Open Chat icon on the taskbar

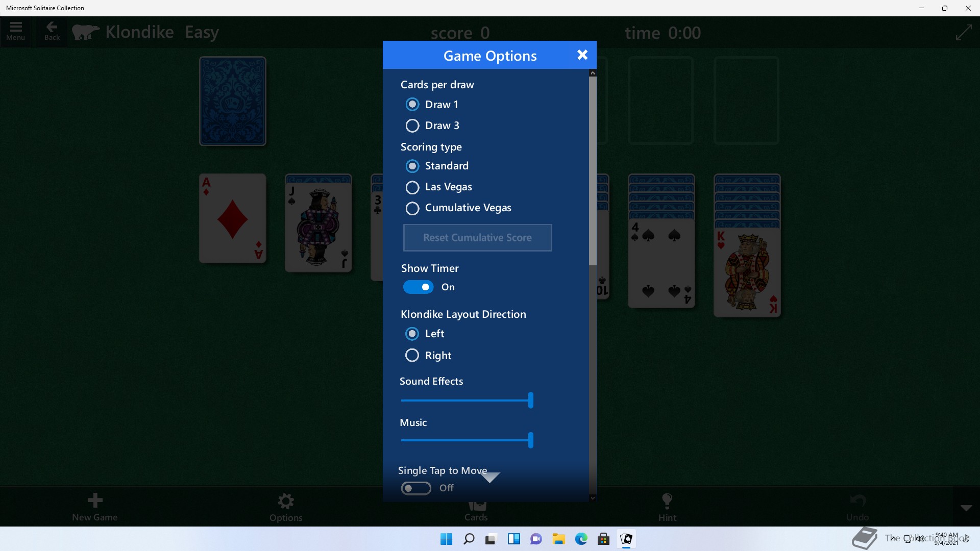coord(536,539)
